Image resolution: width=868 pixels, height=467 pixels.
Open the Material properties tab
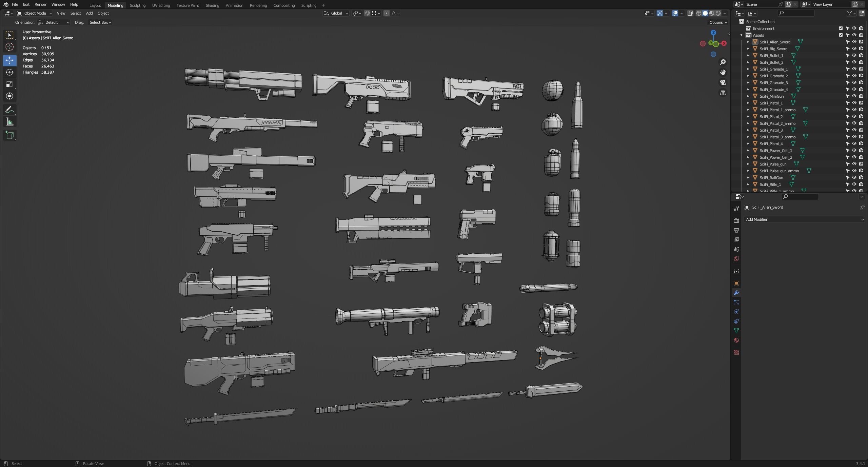tap(736, 340)
